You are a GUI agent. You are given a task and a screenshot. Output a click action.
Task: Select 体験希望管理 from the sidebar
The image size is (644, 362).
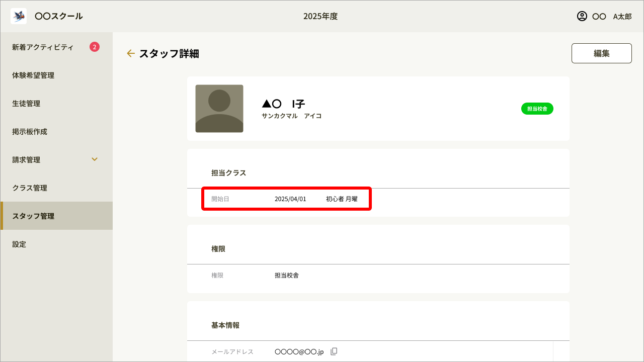[33, 75]
